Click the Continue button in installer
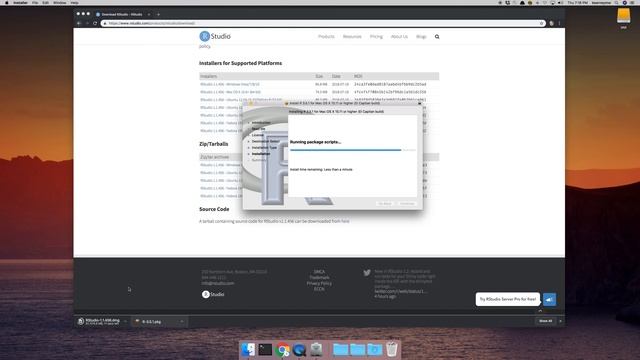The image size is (640, 360). (407, 203)
